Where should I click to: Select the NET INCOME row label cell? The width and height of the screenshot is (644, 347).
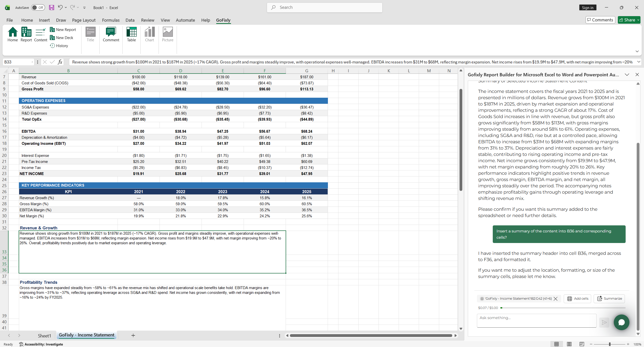pos(68,174)
